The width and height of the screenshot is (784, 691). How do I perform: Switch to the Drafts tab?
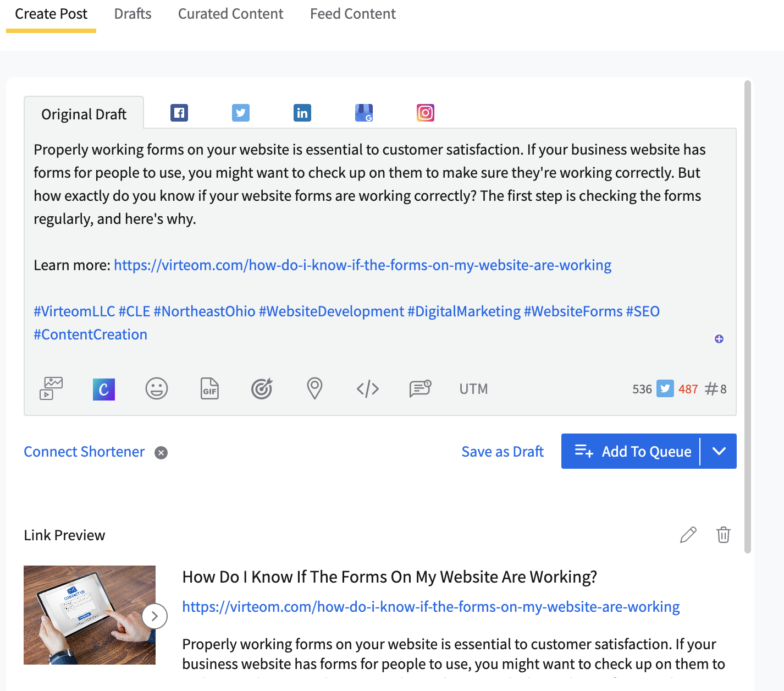pyautogui.click(x=132, y=14)
